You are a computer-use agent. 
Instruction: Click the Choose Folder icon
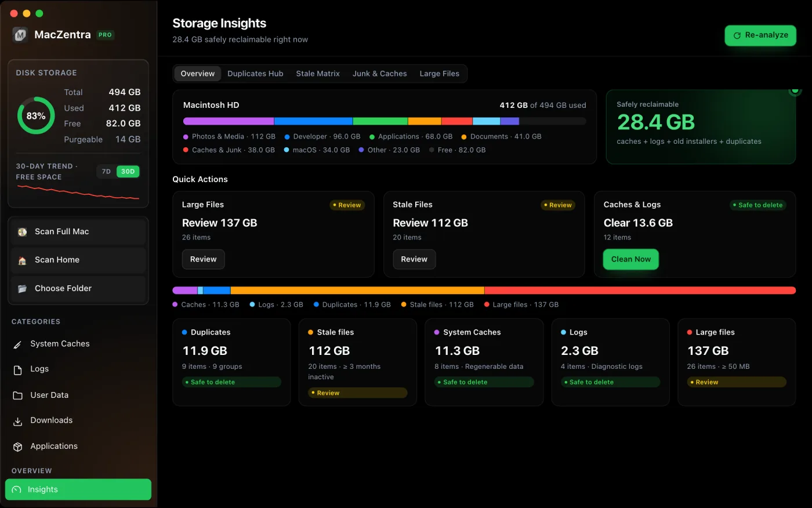point(23,289)
